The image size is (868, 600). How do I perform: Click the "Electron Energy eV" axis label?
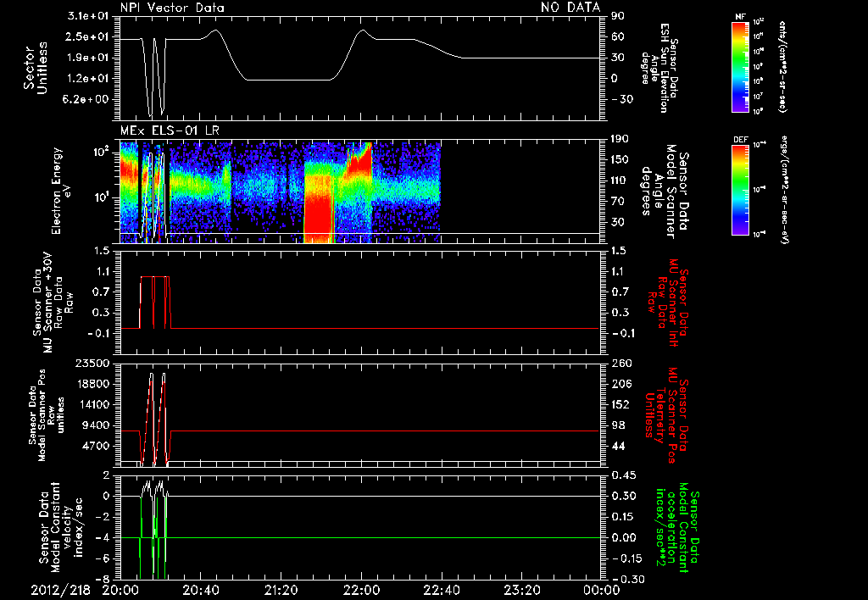click(x=63, y=191)
